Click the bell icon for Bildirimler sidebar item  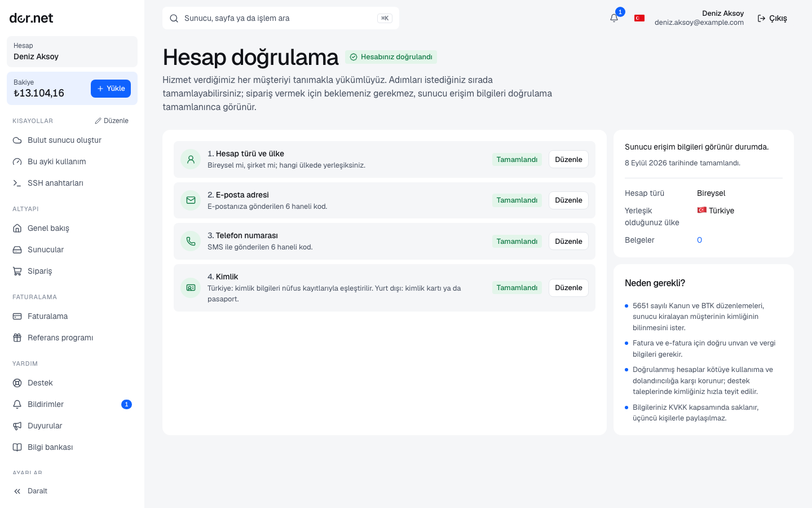click(17, 404)
